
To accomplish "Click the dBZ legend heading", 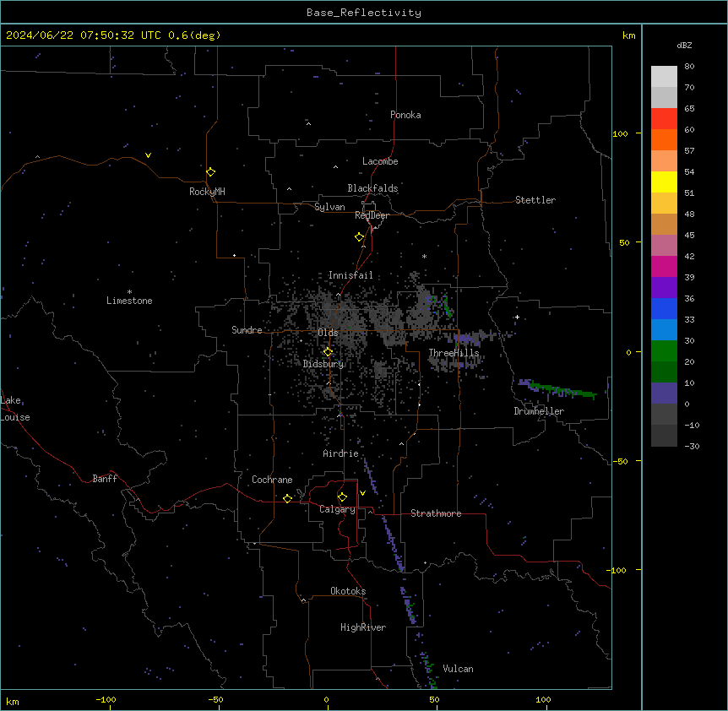I will click(x=684, y=45).
